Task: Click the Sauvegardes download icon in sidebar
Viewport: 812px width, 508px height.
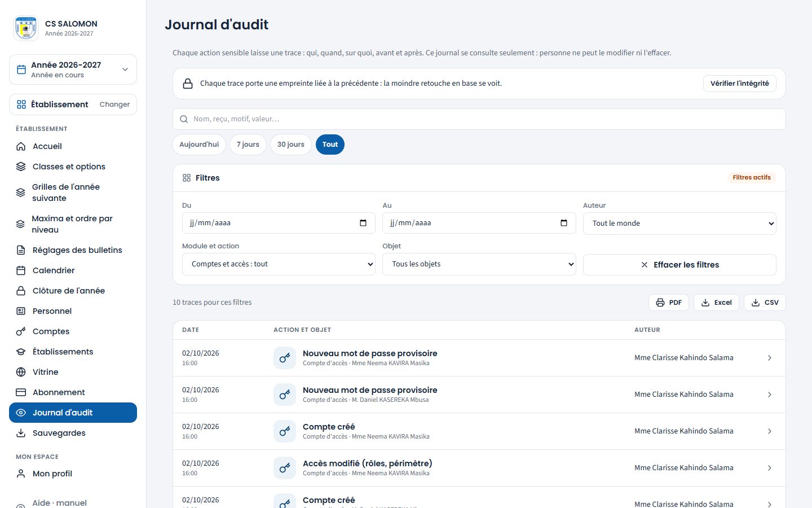Action: [21, 433]
